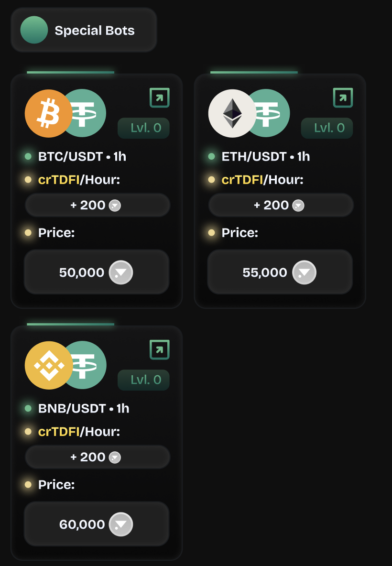Click the orange Bitcoin coin icon
392x566 pixels.
pyautogui.click(x=48, y=114)
